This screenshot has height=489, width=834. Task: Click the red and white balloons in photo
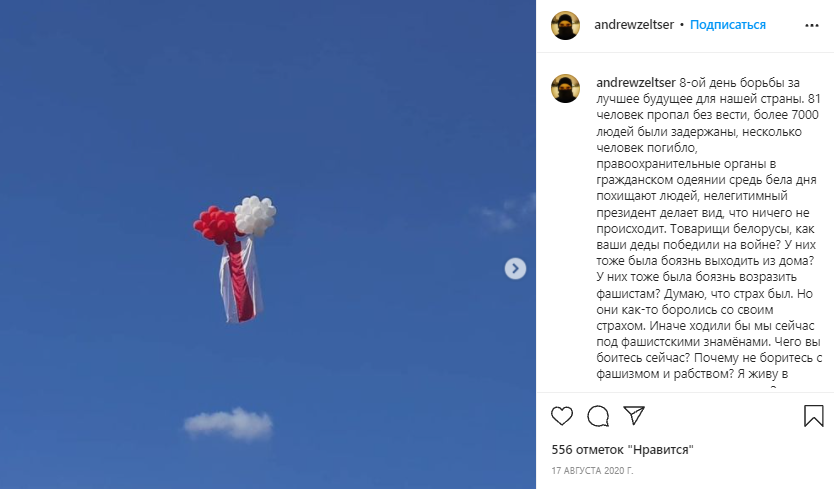(x=235, y=219)
